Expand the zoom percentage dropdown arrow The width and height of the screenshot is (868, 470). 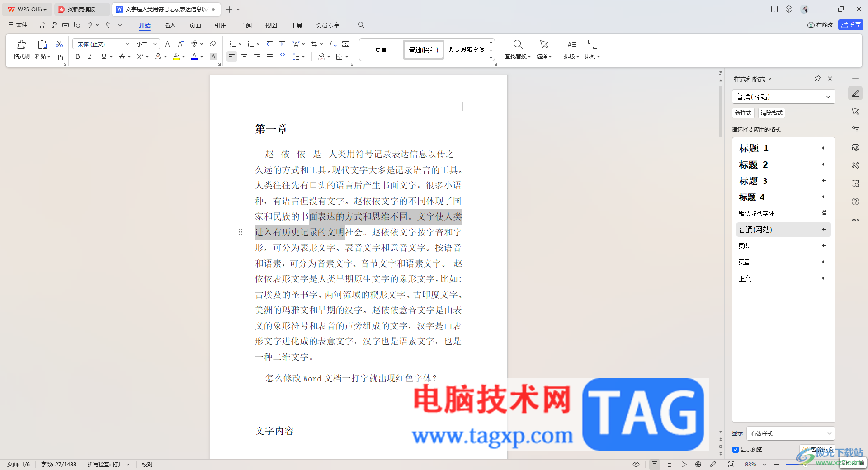(764, 465)
